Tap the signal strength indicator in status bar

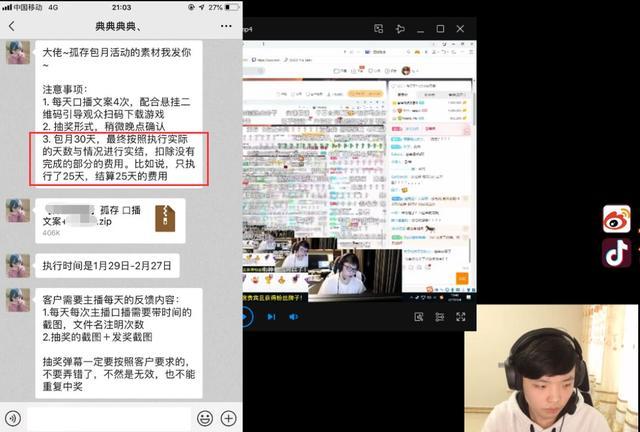(x=7, y=7)
